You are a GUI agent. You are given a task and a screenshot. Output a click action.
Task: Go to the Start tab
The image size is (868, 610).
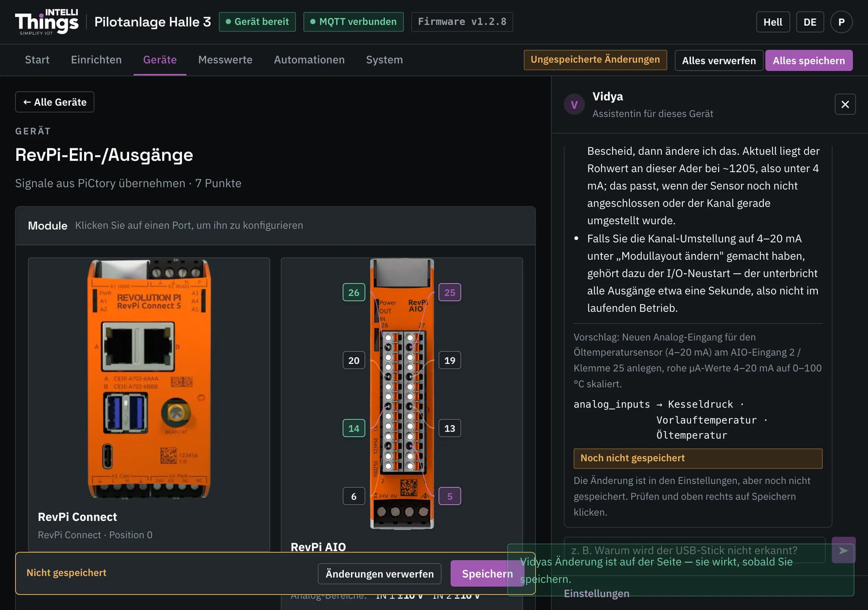(37, 60)
